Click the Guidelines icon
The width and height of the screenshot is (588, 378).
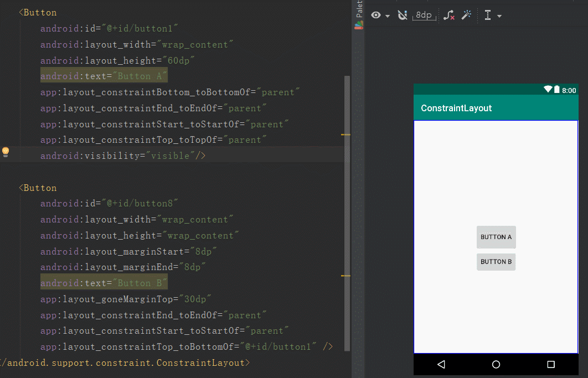click(x=487, y=15)
